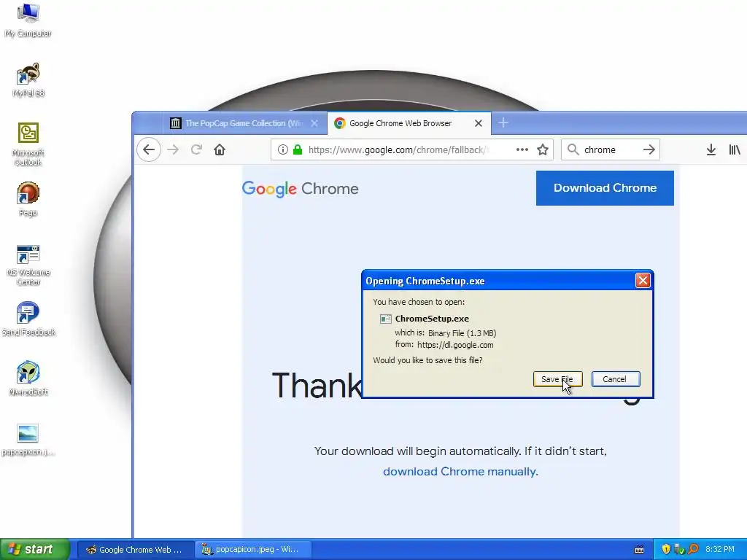The image size is (747, 560).
Task: Click download Chrome manually link
Action: [460, 472]
